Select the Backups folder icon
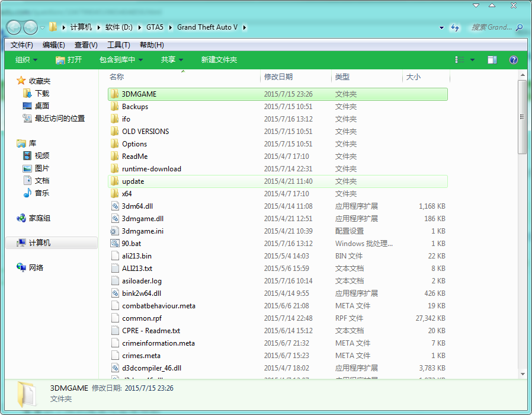 pos(115,107)
